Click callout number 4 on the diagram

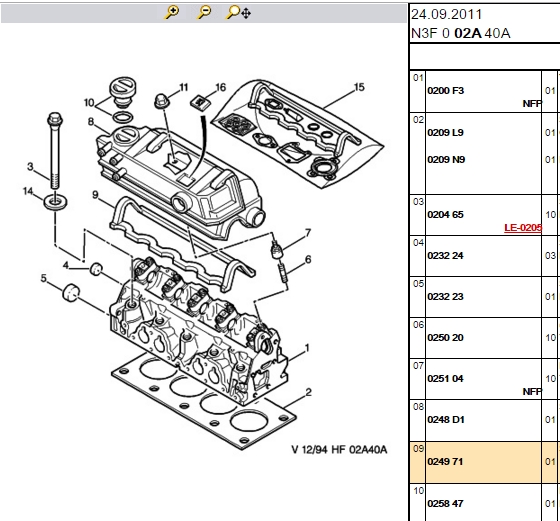pyautogui.click(x=66, y=265)
